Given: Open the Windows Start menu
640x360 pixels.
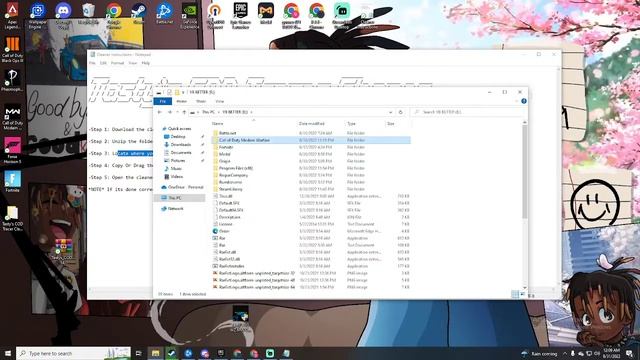Looking at the screenshot, I should click(x=8, y=353).
